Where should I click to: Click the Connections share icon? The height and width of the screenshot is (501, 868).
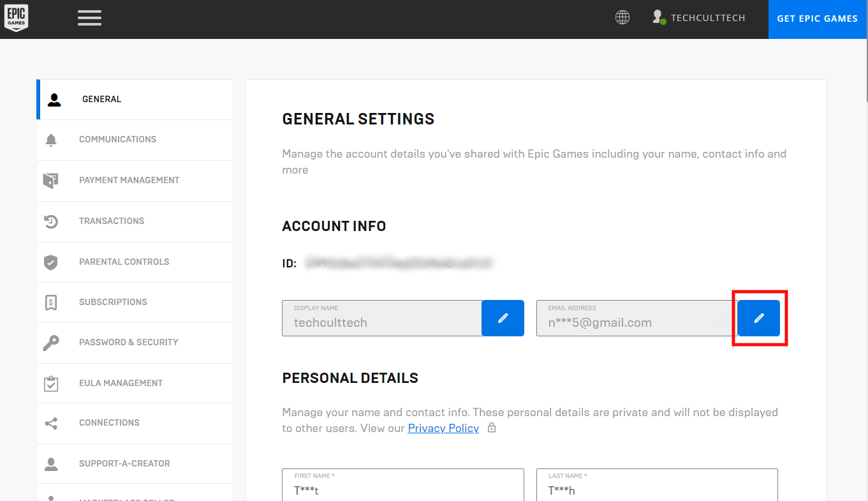click(x=51, y=423)
